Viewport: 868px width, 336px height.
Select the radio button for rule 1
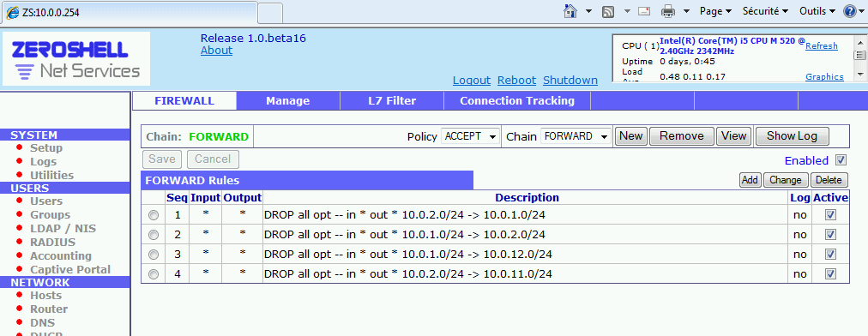[154, 215]
